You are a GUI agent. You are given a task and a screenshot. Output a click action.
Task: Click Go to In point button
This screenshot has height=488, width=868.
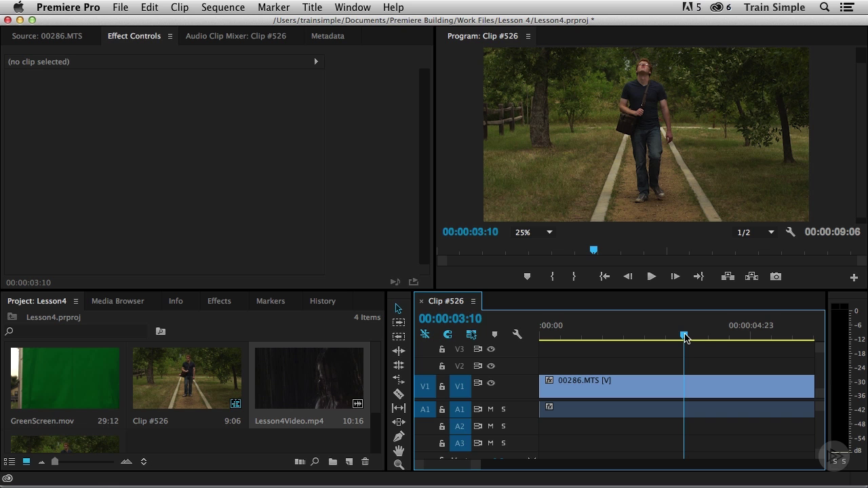click(x=604, y=277)
